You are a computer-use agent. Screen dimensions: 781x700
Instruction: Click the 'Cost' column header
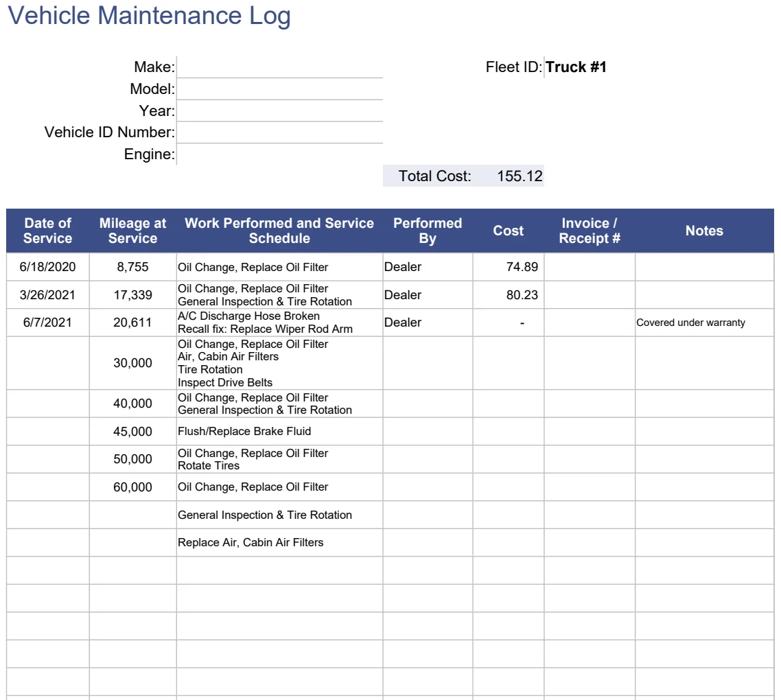coord(508,231)
